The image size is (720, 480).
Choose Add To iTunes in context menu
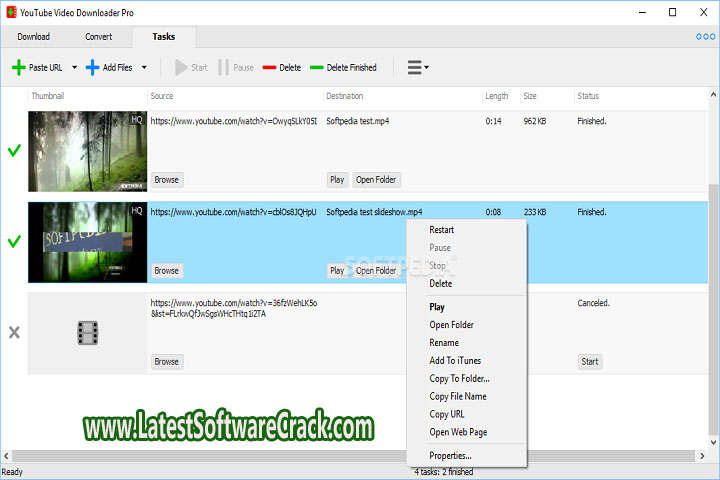click(455, 360)
